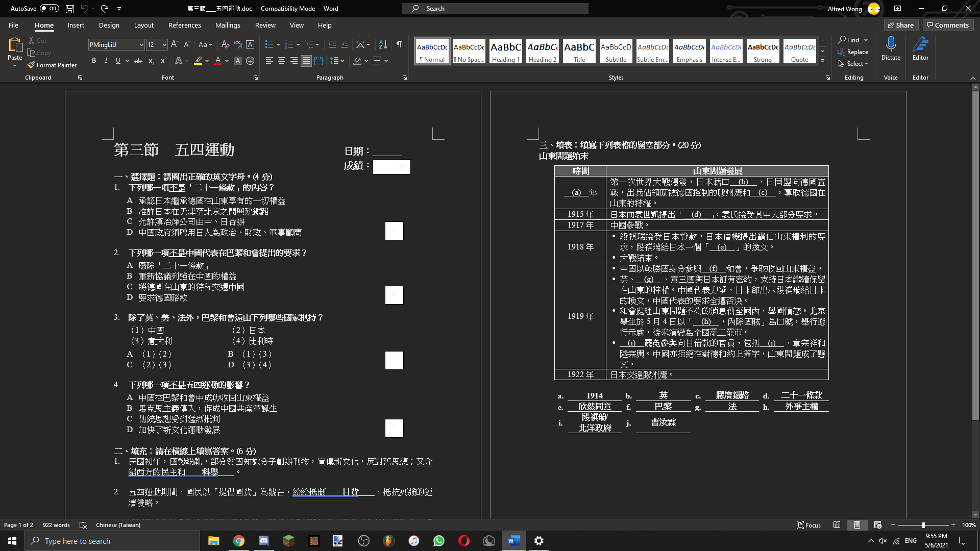Click the Clear All Formatting icon
This screenshot has width=980, height=551.
(225, 44)
